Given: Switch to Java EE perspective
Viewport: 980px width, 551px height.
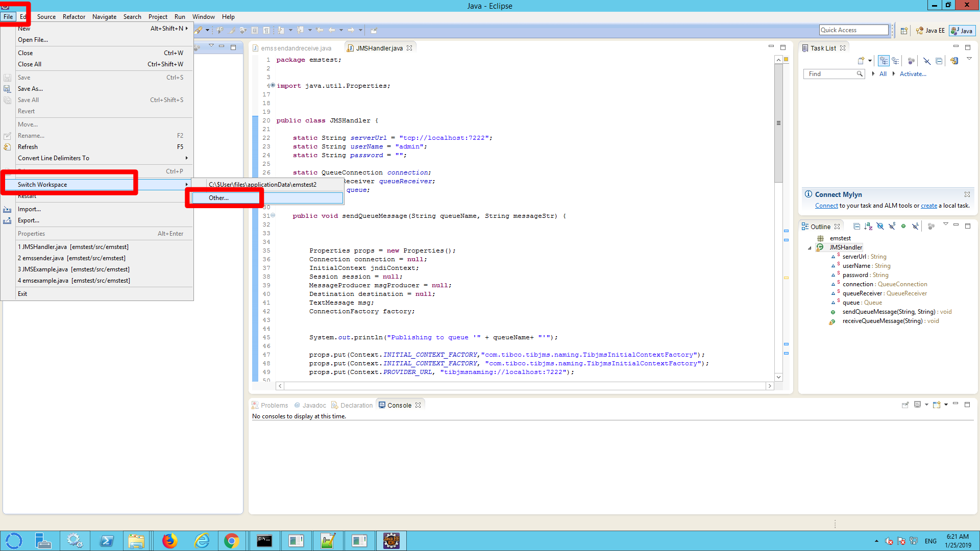Looking at the screenshot, I should click(x=930, y=31).
